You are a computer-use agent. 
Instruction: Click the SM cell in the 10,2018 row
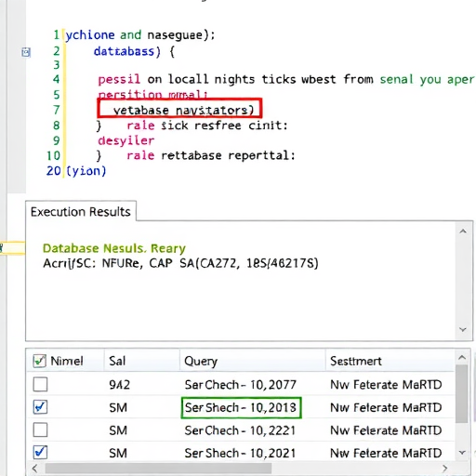[x=118, y=407]
